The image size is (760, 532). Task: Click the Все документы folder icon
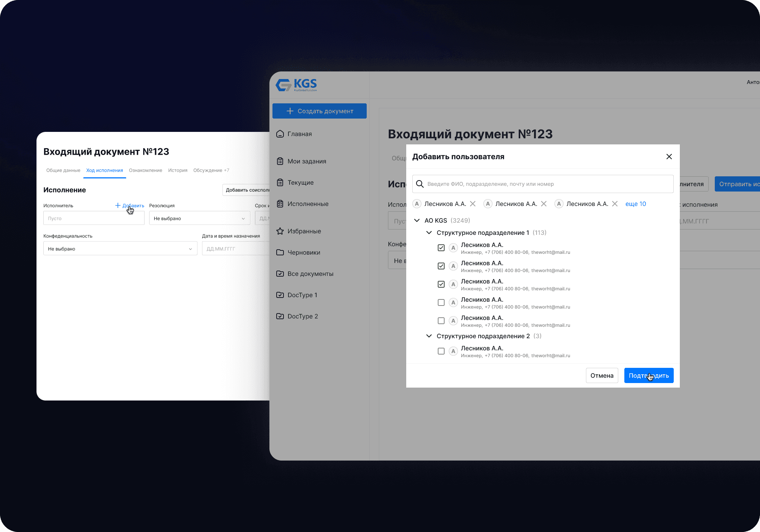click(x=280, y=274)
